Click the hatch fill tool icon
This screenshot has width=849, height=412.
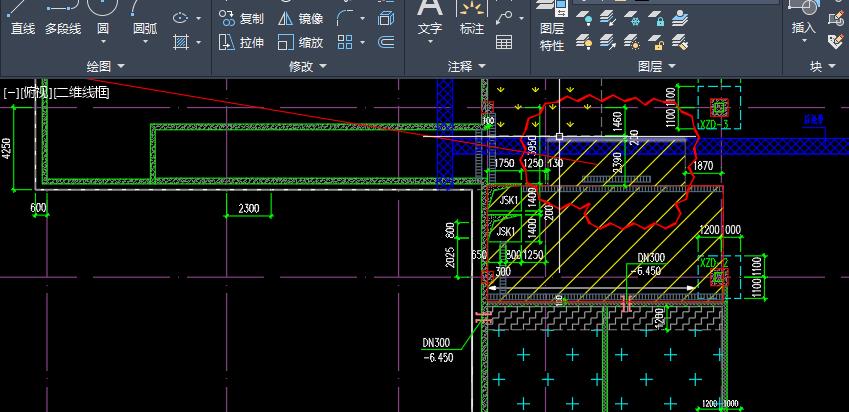coord(181,42)
